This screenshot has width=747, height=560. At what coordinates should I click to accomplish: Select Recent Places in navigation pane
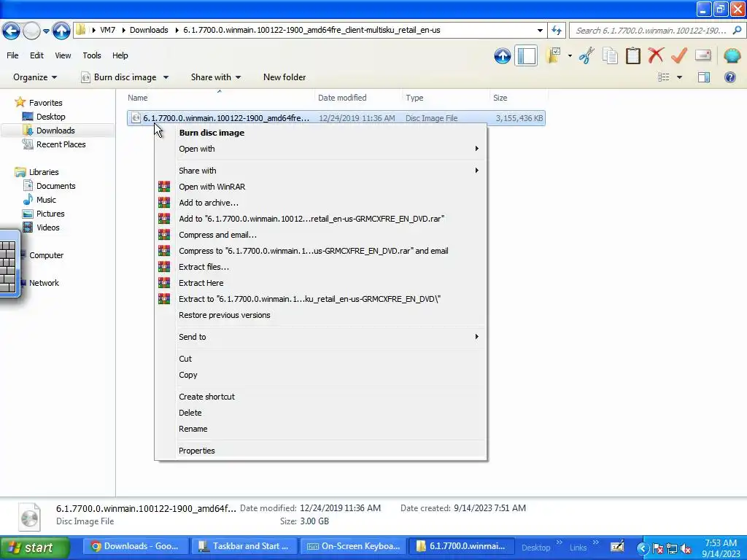coord(61,144)
